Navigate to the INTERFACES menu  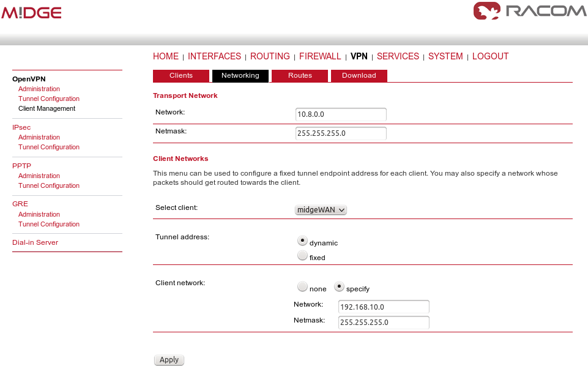[x=214, y=56]
